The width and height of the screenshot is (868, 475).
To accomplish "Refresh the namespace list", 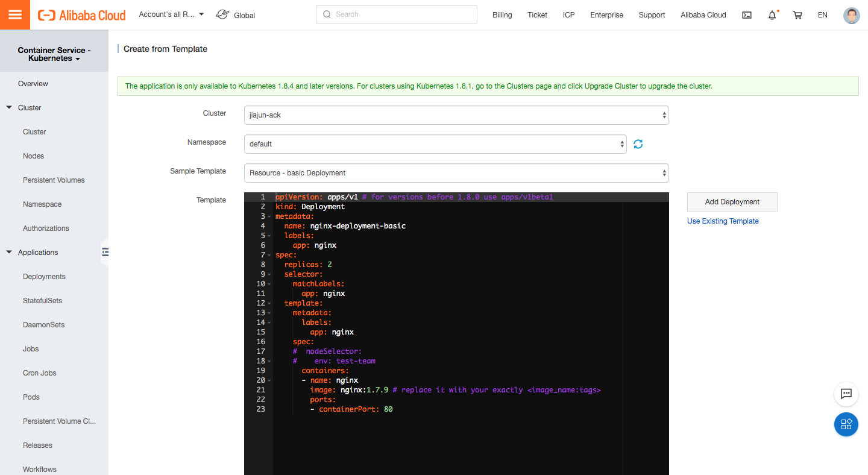I will [638, 144].
